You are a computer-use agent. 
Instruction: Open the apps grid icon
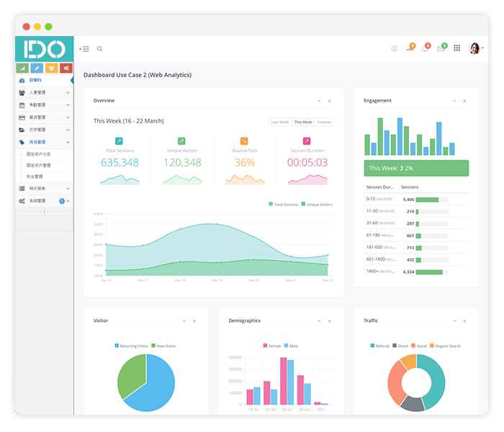(456, 48)
